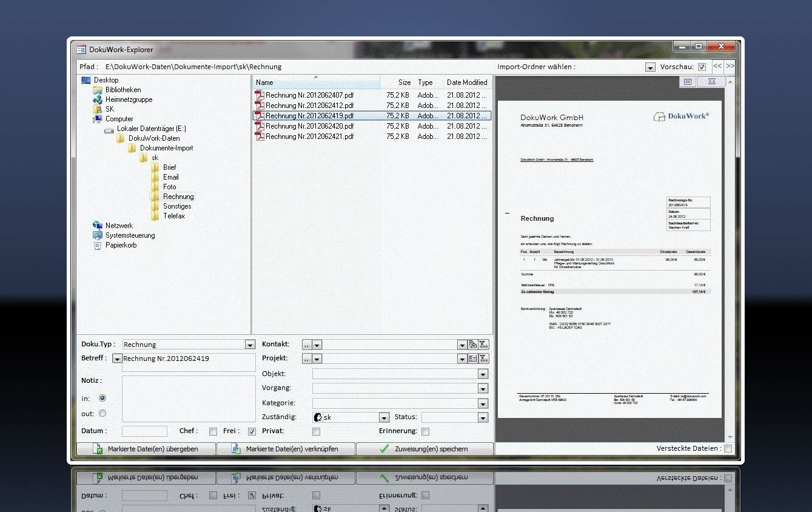Select the Desktop icon in the folder tree
The width and height of the screenshot is (812, 512).
tap(86, 80)
